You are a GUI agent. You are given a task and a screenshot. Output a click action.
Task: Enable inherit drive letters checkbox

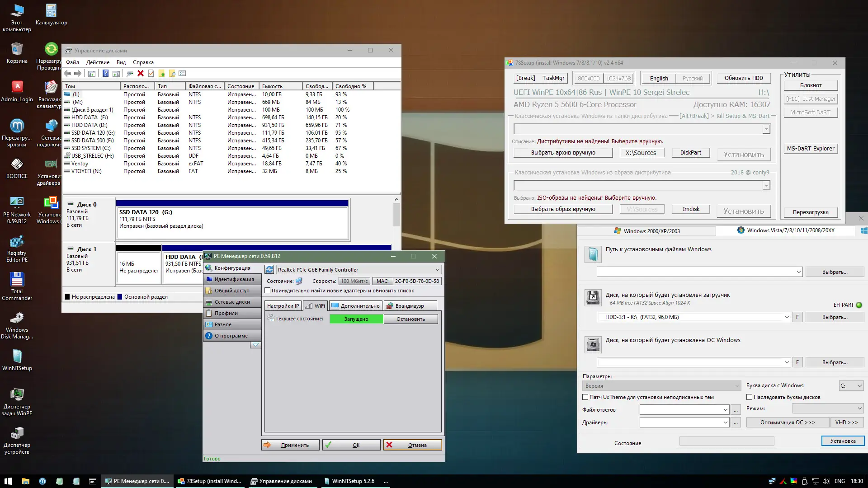click(749, 397)
